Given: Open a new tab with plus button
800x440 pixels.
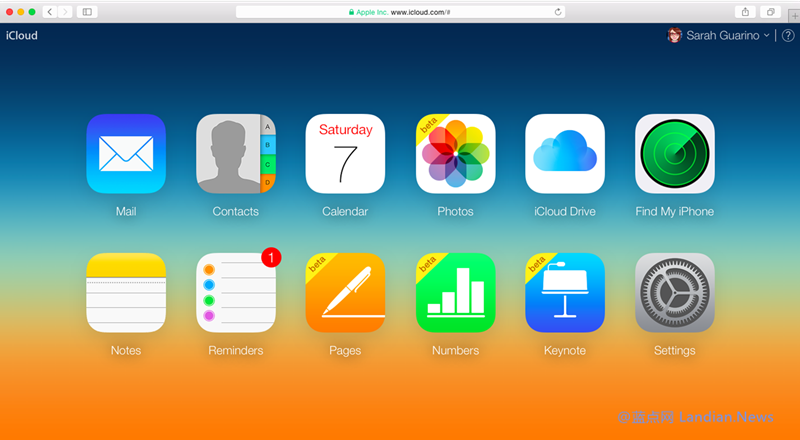Looking at the screenshot, I should click(x=792, y=12).
